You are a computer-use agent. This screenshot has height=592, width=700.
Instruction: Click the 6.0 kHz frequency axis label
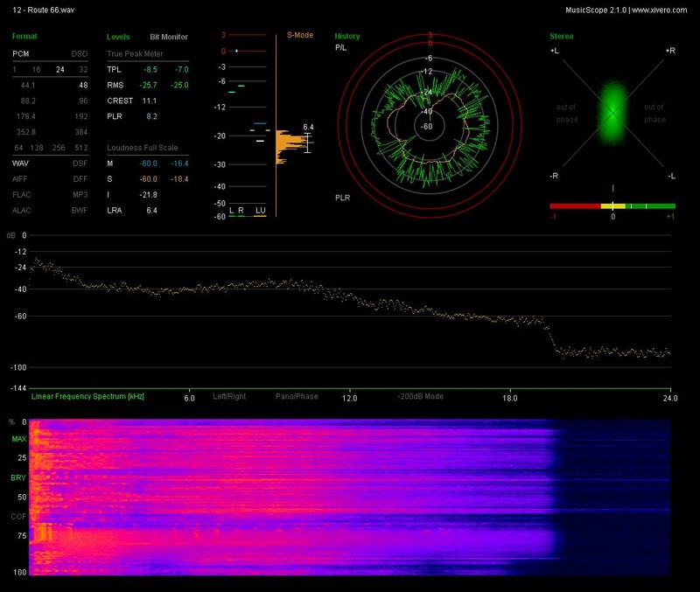point(189,398)
